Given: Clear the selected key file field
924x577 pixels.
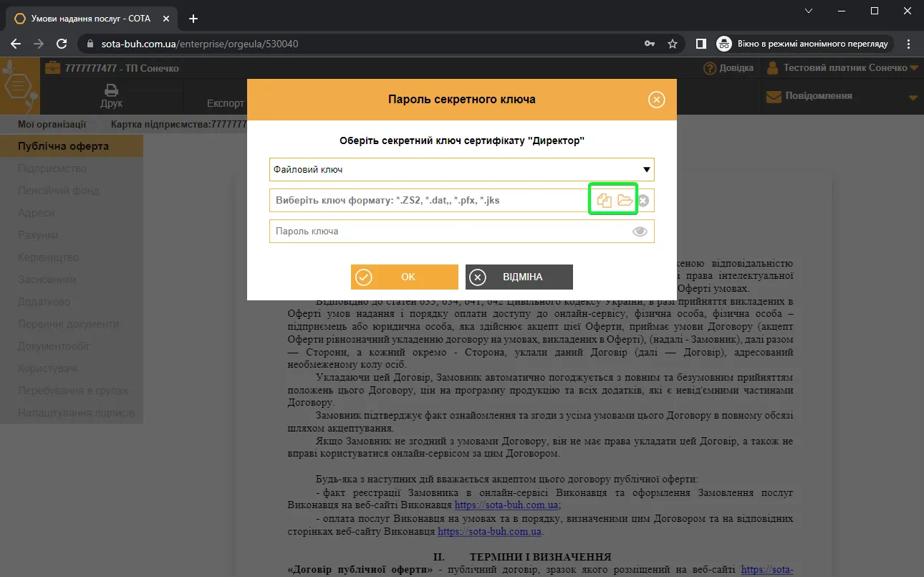Looking at the screenshot, I should [643, 201].
